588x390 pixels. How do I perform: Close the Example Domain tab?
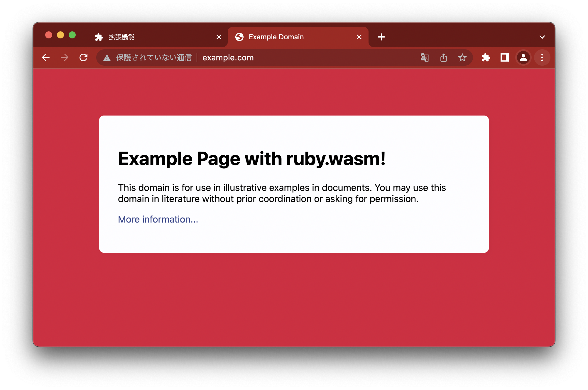[359, 37]
